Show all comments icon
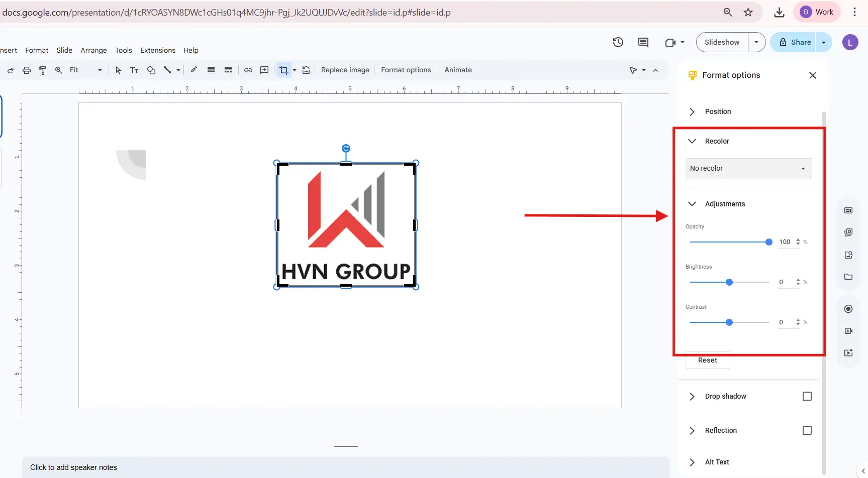Screen dimensions: 868x478 pos(643,42)
